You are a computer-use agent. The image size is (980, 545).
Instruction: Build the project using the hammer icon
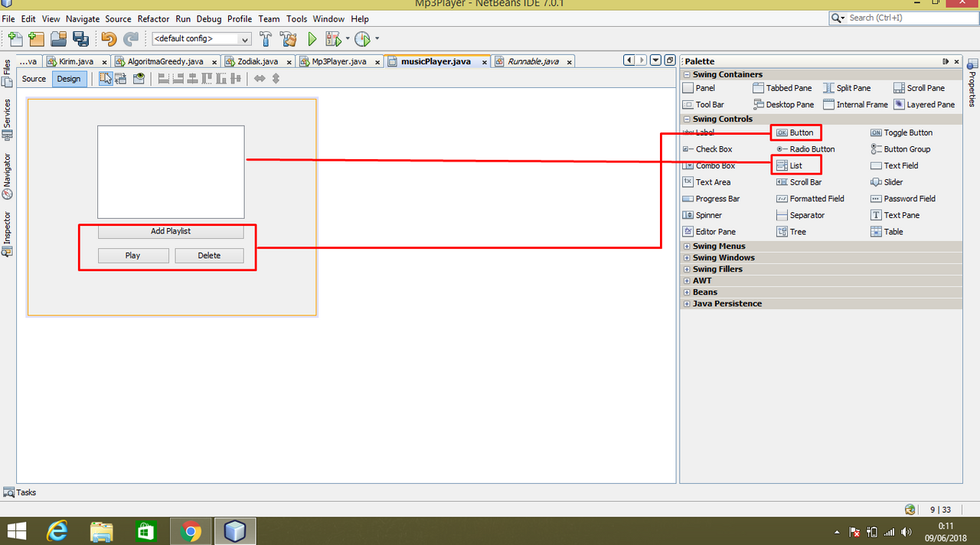[266, 38]
